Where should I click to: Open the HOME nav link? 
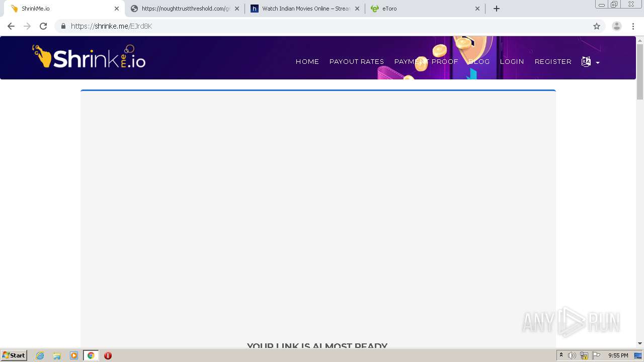tap(307, 61)
